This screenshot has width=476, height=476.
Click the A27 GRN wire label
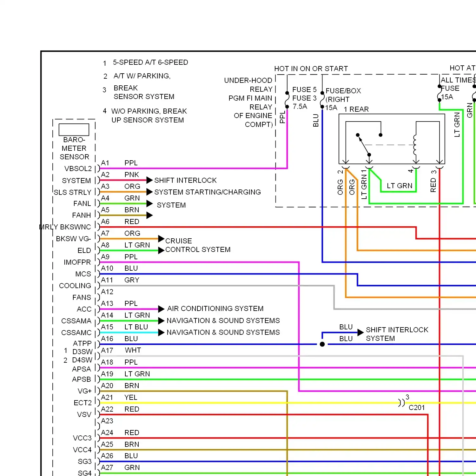[x=132, y=468]
